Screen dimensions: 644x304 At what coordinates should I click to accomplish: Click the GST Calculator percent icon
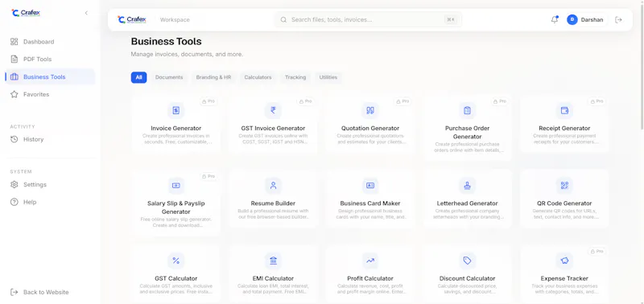175,261
